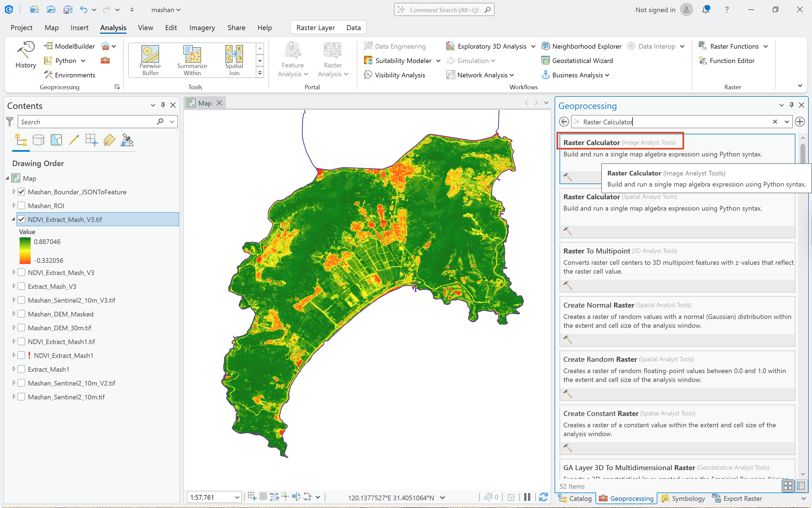
Task: Open the Geostatistical Wizard
Action: 577,61
